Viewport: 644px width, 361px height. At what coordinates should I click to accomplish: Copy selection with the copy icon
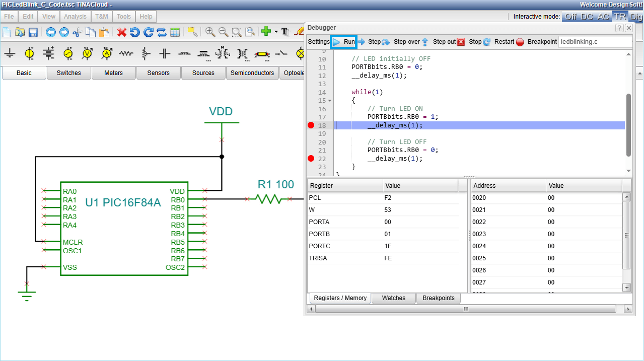click(x=91, y=32)
